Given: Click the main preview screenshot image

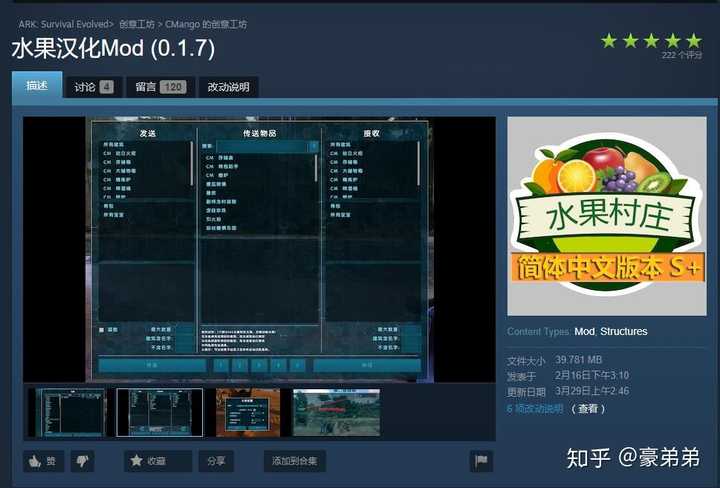Looking at the screenshot, I should pos(259,250).
